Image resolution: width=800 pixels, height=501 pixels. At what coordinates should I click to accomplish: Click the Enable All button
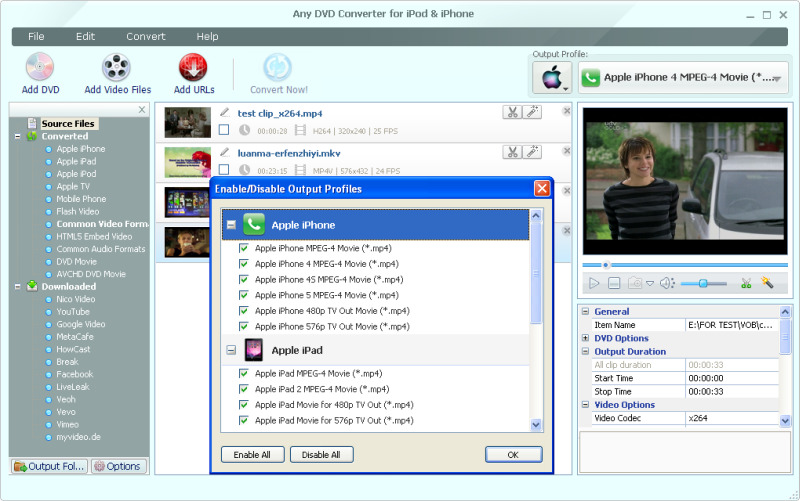253,455
